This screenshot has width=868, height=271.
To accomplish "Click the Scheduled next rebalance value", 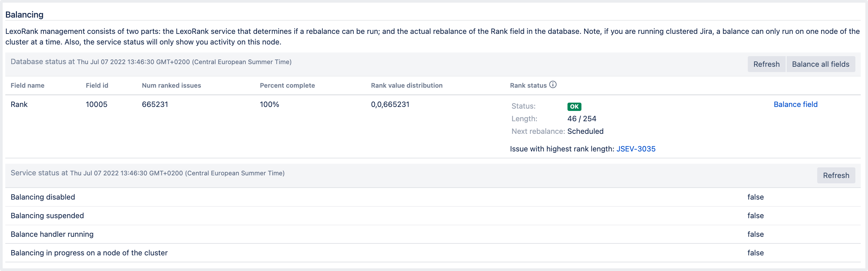I will (x=585, y=131).
